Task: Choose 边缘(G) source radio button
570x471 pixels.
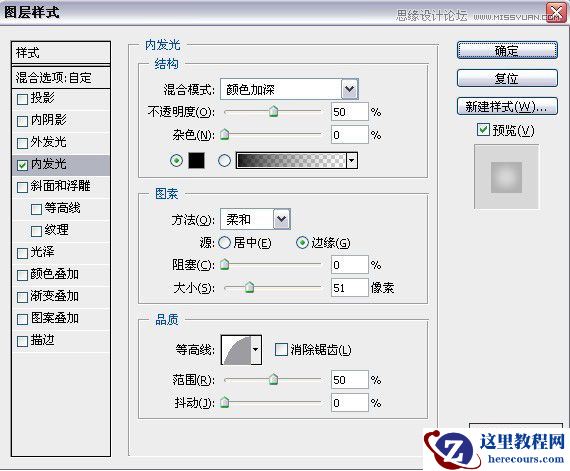Action: click(302, 242)
